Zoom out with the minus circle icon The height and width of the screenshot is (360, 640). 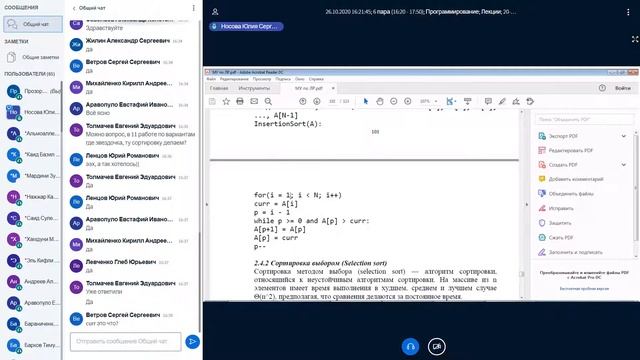[393, 102]
